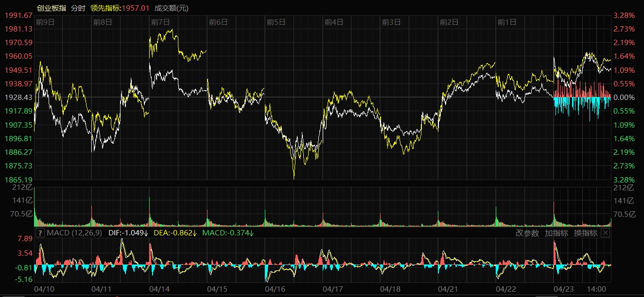Click the DIF:-1.049 value
Image resolution: width=644 pixels, height=297 pixels.
(128, 233)
